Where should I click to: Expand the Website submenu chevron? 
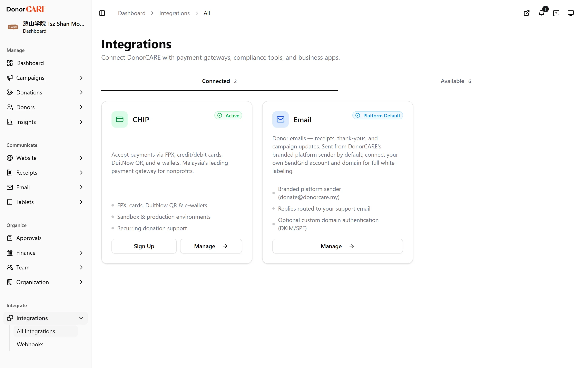point(81,158)
